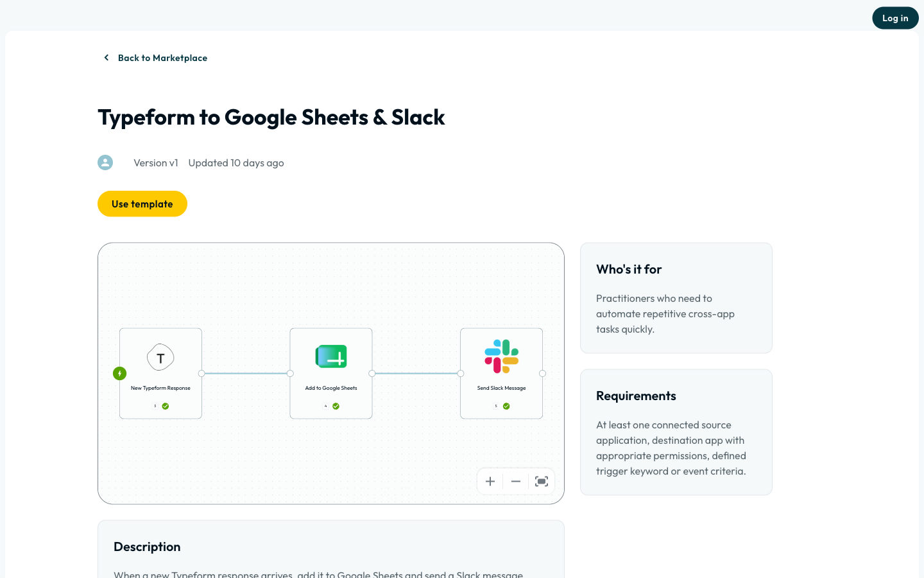Viewport: 924px width, 578px height.
Task: Click output connector of Google Sheets node
Action: tap(372, 373)
